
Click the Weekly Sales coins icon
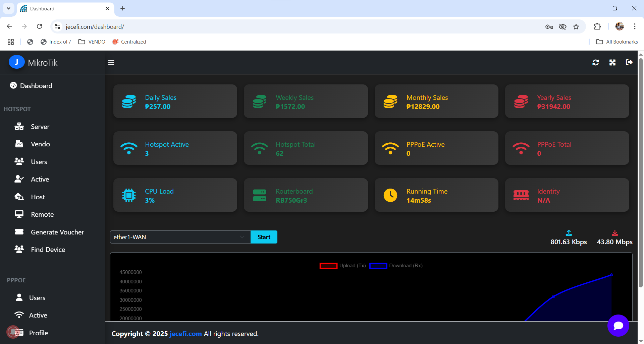(260, 101)
